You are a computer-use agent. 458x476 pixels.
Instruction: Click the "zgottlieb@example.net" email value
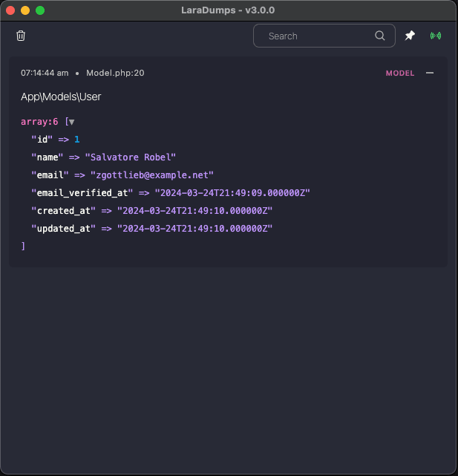pos(151,175)
